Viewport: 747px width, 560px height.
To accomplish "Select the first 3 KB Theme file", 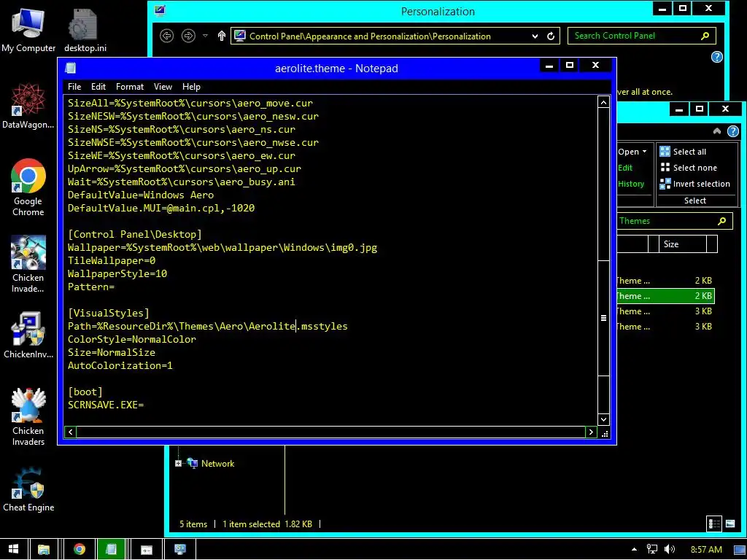I will (x=665, y=311).
